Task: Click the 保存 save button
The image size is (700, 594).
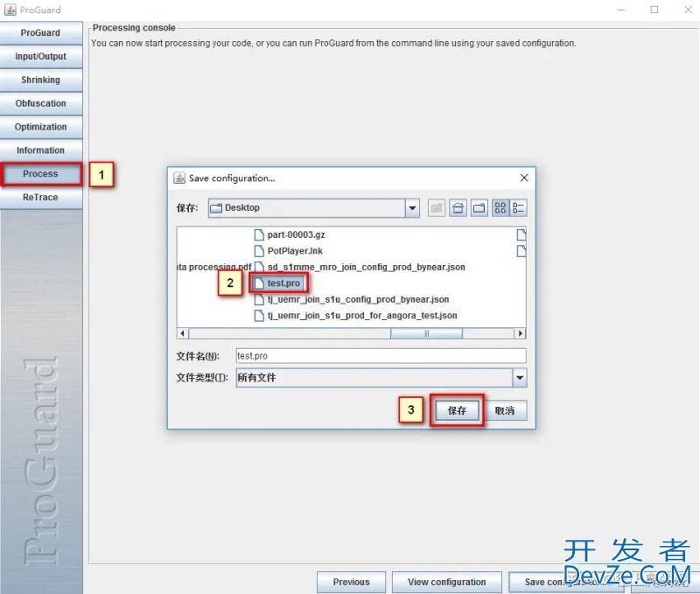Action: [457, 410]
